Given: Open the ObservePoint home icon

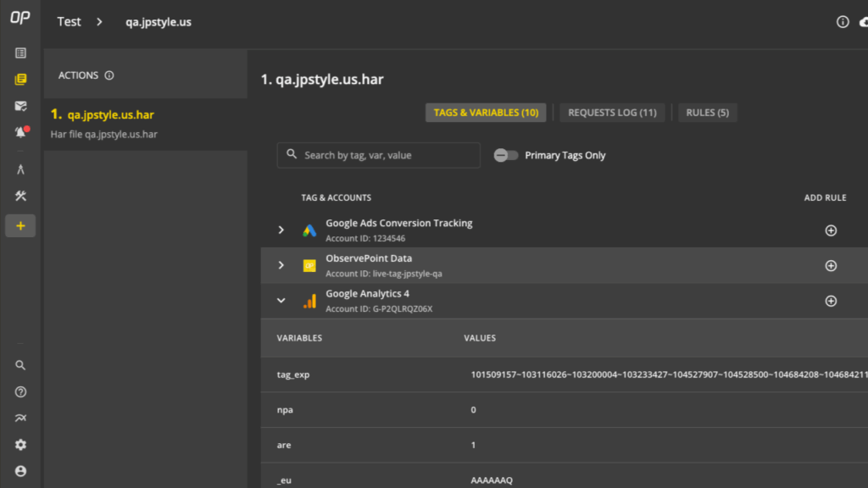Looking at the screenshot, I should click(19, 17).
